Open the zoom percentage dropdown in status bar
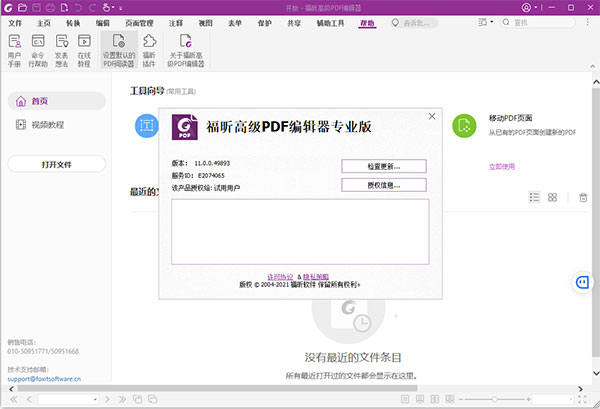This screenshot has height=409, width=600. pos(572,399)
